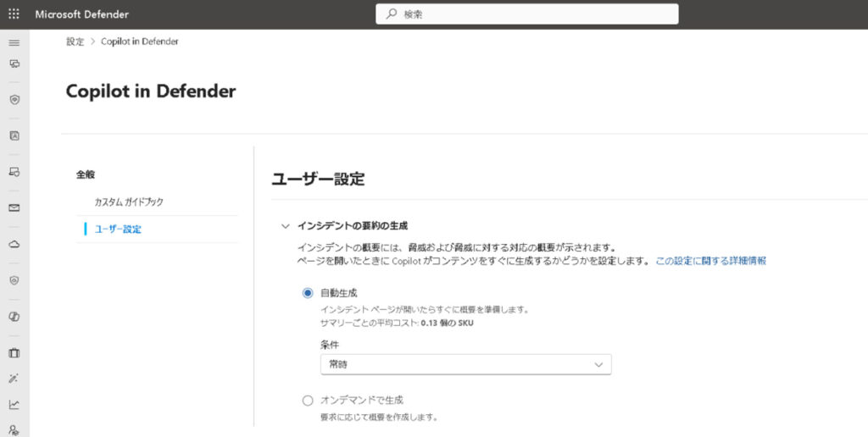This screenshot has height=437, width=868.
Task: Select the オンデマンドで生成 radio option
Action: [x=308, y=401]
